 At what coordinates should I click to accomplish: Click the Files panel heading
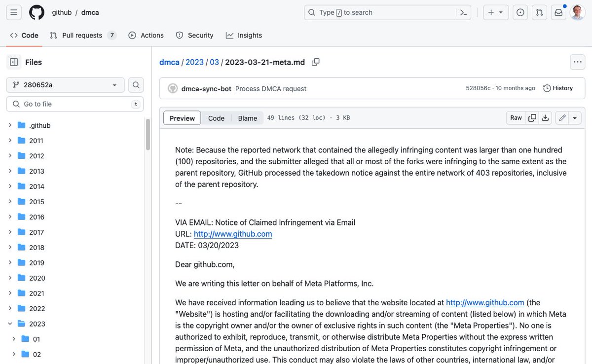(34, 62)
